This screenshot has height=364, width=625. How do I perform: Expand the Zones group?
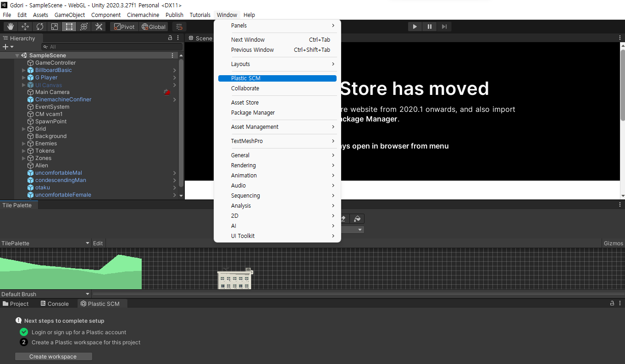click(x=24, y=158)
